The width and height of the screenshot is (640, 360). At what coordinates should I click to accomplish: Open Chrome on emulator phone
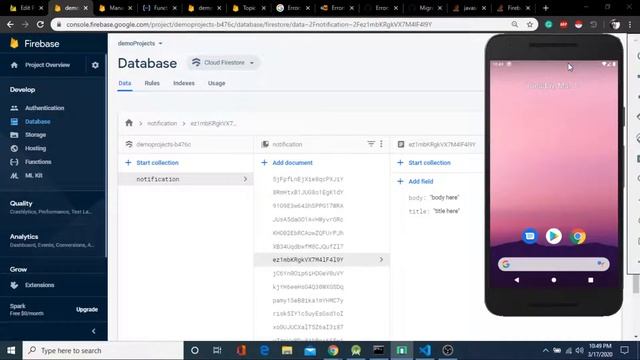[x=578, y=236]
